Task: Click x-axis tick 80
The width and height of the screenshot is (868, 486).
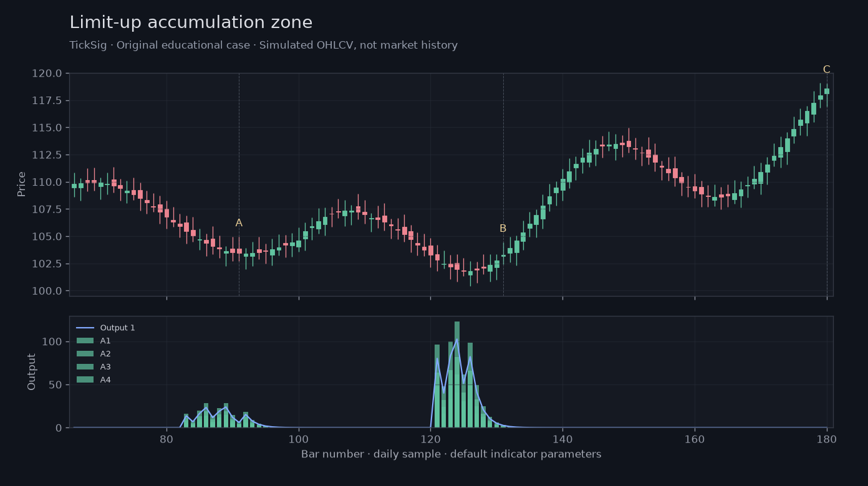Action: 166,439
